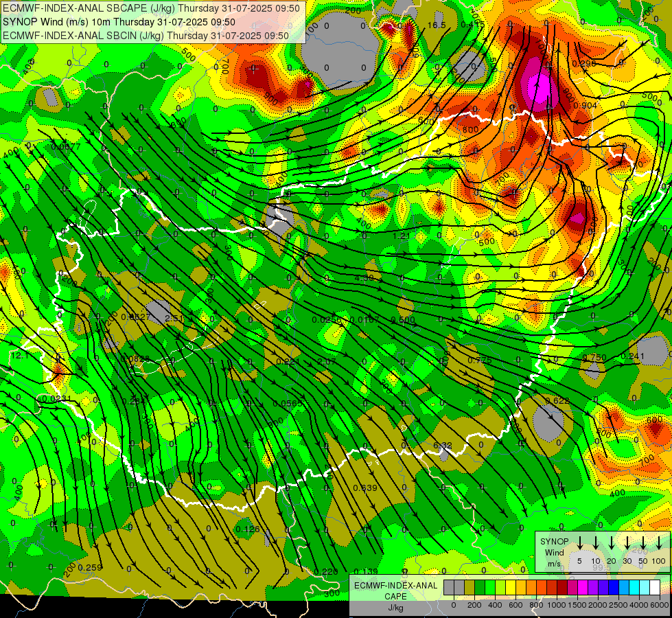672x618 pixels.
Task: Click the SYNOP Wind m/s legend label
Action: (x=554, y=552)
